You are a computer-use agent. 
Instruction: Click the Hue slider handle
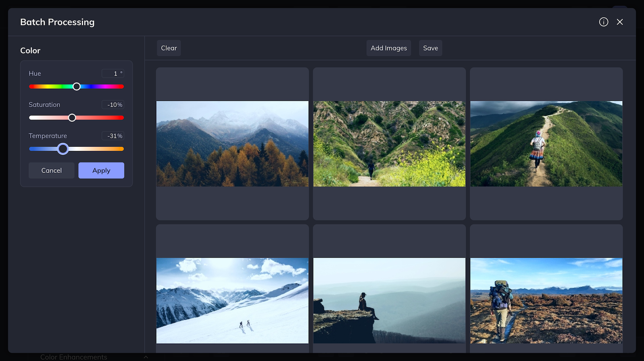click(76, 86)
